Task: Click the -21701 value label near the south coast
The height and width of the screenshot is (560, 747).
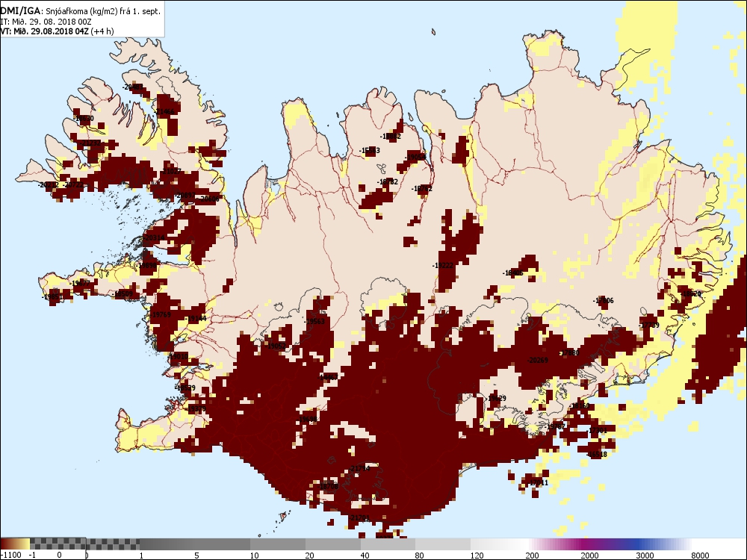Action: 359,517
